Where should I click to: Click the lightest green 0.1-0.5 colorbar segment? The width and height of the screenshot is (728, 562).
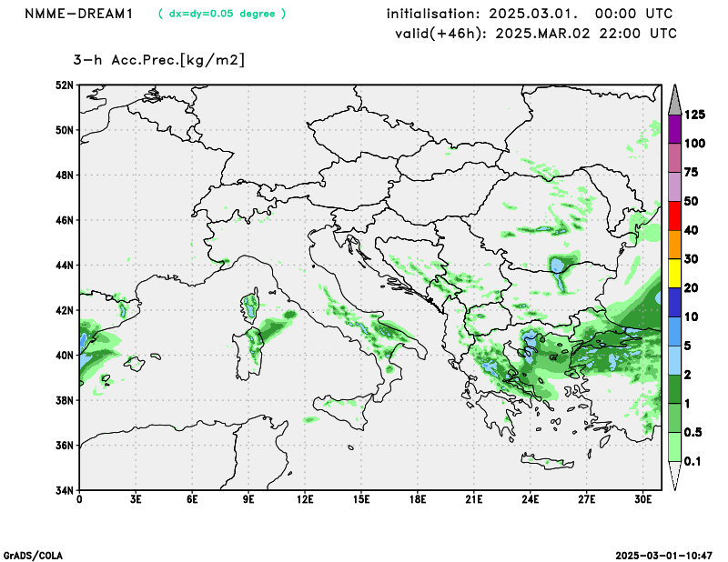(x=674, y=447)
